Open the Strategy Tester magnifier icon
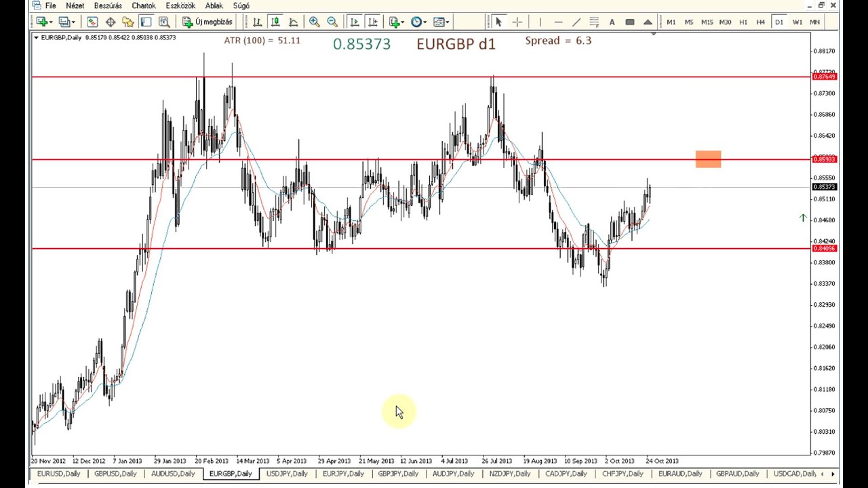The width and height of the screenshot is (868, 488). (x=163, y=22)
